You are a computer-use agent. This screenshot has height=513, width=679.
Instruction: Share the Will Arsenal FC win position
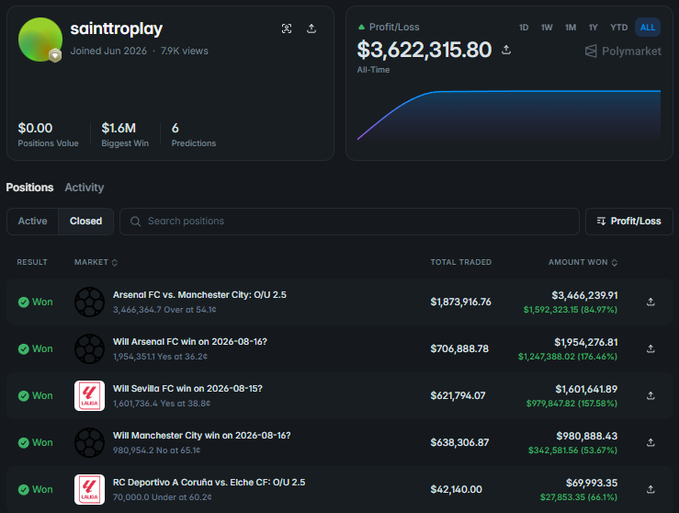point(650,348)
